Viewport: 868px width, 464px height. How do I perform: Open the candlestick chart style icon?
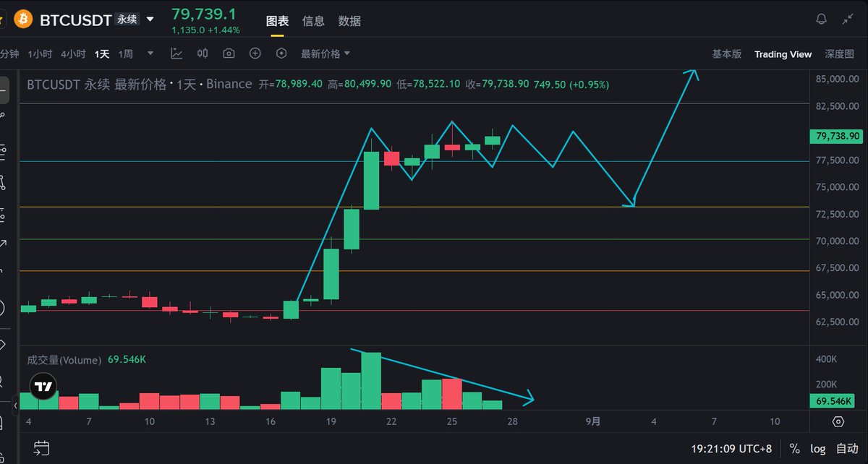coord(203,53)
